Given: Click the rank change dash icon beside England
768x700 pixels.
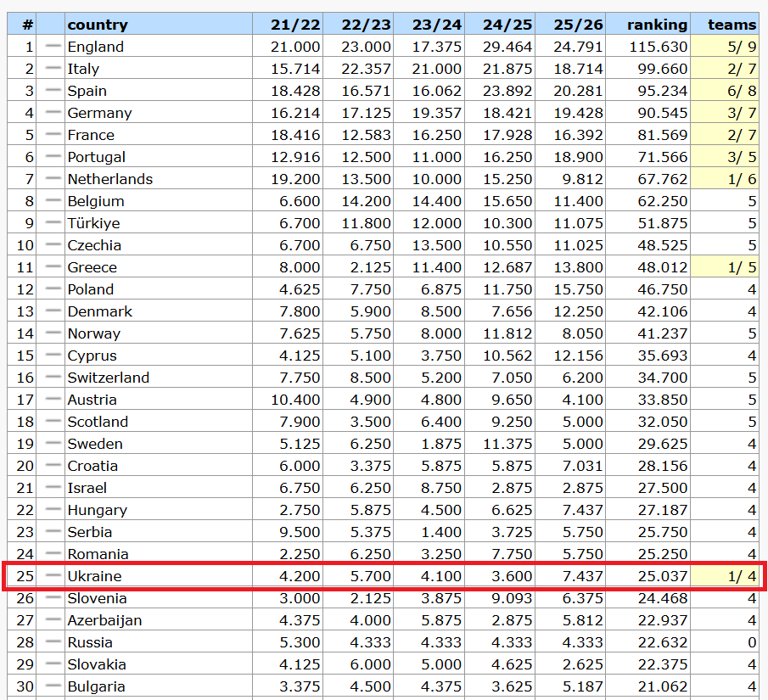Looking at the screenshot, I should click(53, 46).
